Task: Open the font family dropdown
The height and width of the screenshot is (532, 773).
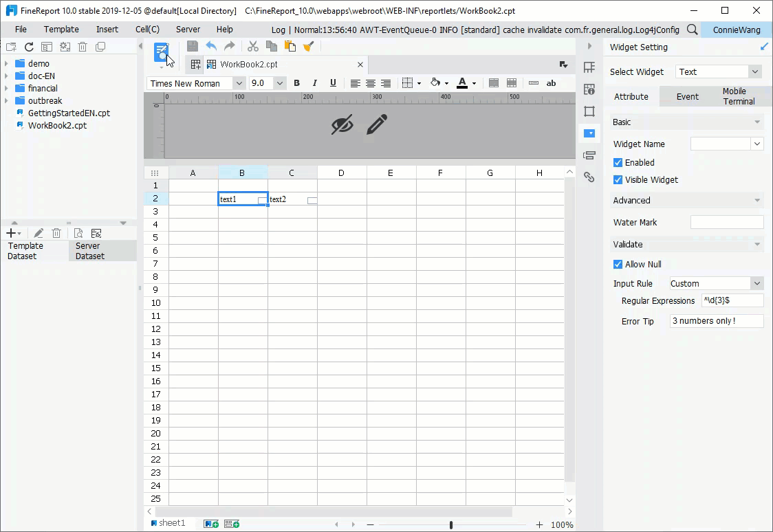Action: pos(238,82)
